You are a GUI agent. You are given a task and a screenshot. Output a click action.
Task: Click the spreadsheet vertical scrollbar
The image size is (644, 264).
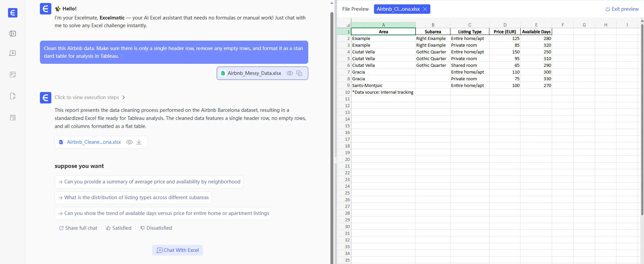point(642,118)
